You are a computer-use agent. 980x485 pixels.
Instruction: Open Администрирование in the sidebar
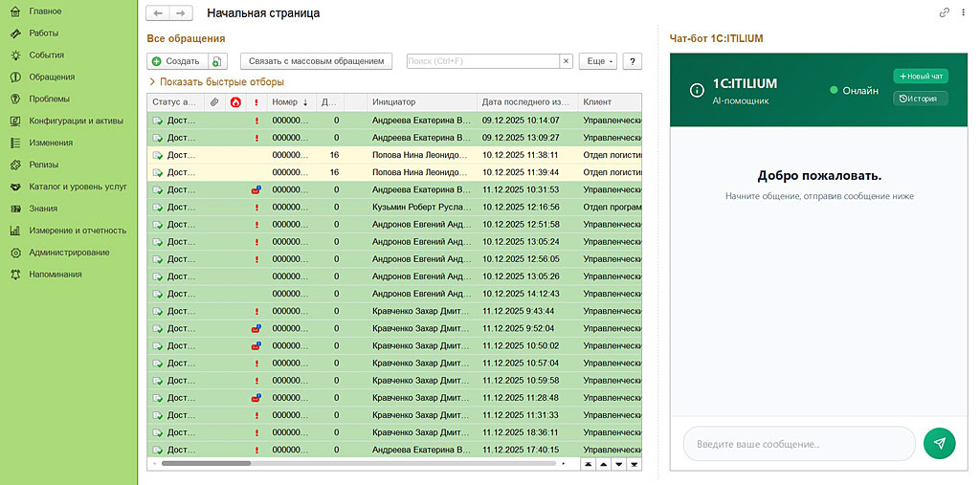(x=69, y=253)
